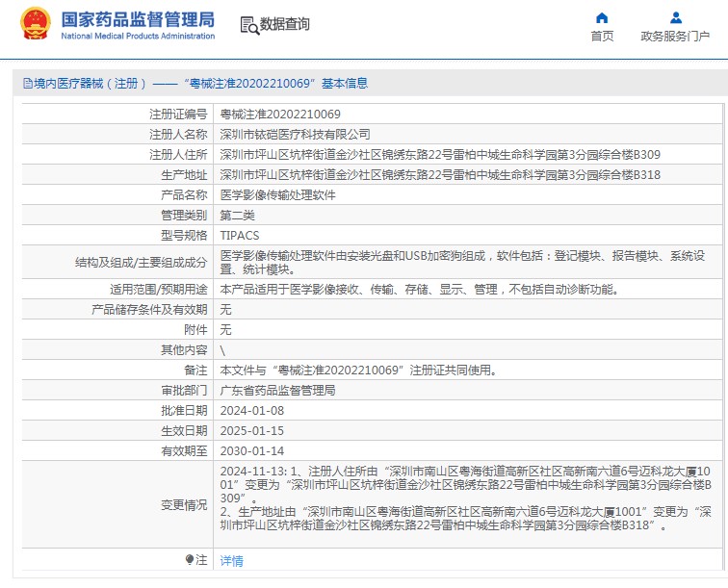Click the 数据查询 search document icon

(x=249, y=25)
